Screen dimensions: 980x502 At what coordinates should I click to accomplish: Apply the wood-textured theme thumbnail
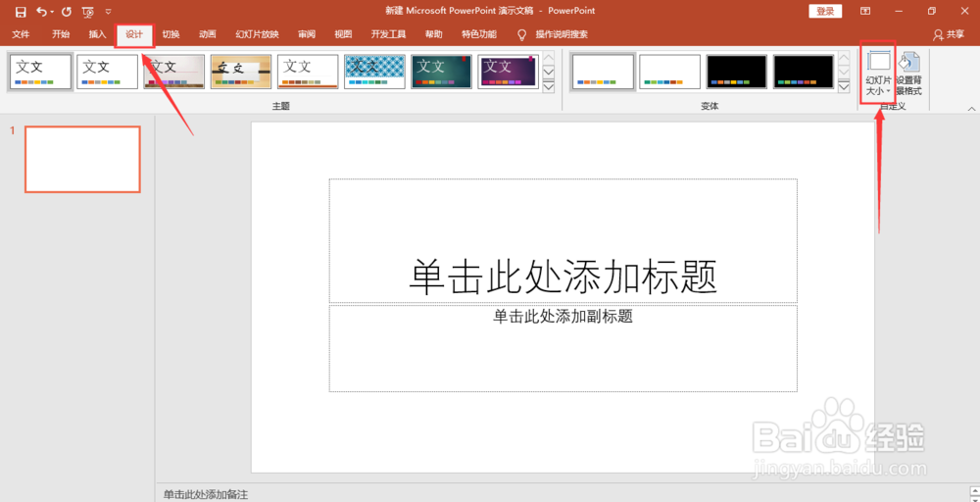tap(241, 72)
